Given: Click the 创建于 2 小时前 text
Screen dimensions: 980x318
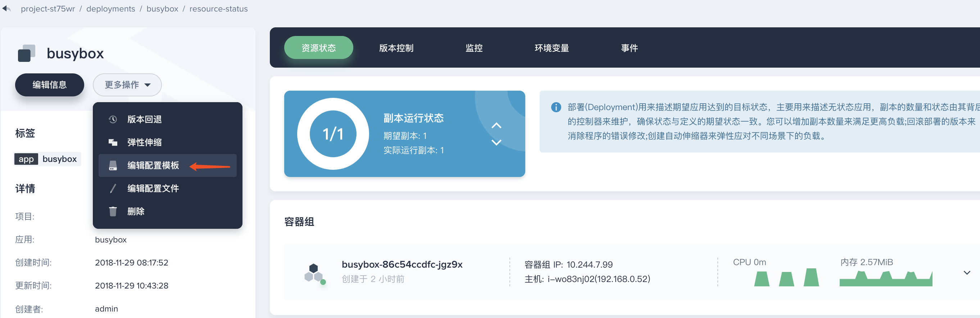Looking at the screenshot, I should [373, 279].
